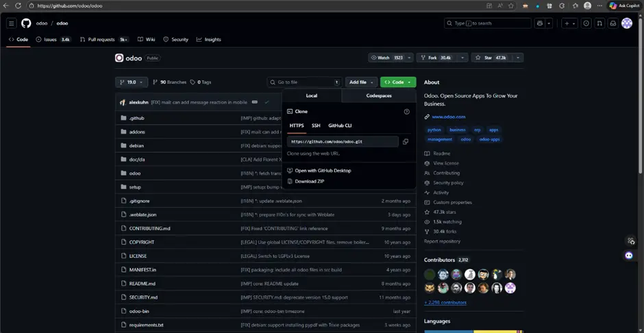Click the Watch button

386,58
